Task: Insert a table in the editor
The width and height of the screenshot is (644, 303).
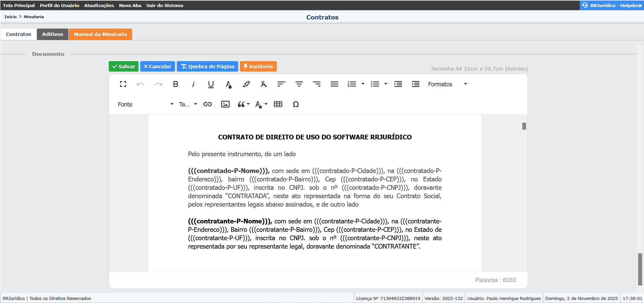Action: coord(278,104)
